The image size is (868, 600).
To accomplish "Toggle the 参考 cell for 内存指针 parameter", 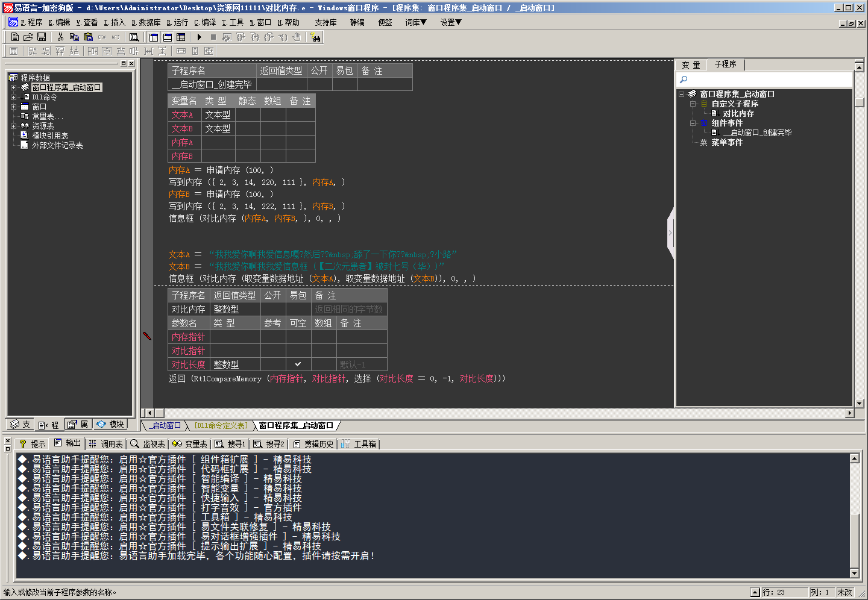I will pos(273,337).
